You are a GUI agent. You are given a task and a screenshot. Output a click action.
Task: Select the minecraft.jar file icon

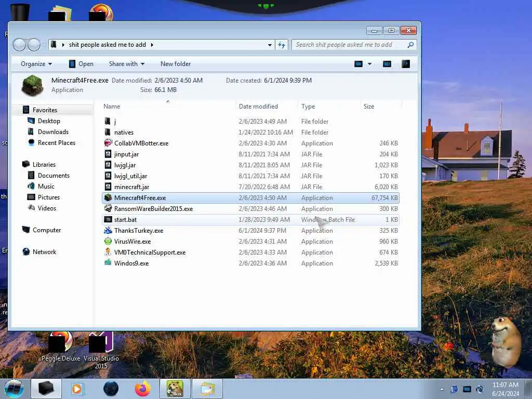coord(108,187)
